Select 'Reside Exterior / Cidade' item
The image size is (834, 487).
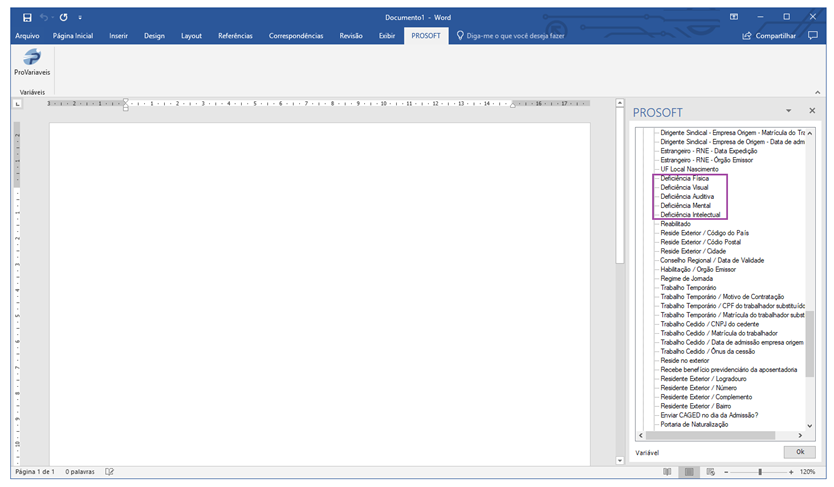693,251
